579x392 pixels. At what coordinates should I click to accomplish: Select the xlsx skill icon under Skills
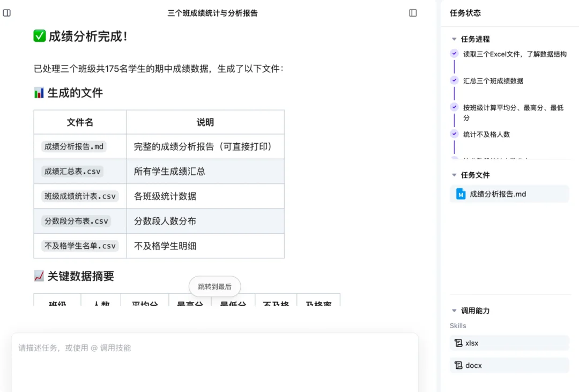[x=458, y=343]
